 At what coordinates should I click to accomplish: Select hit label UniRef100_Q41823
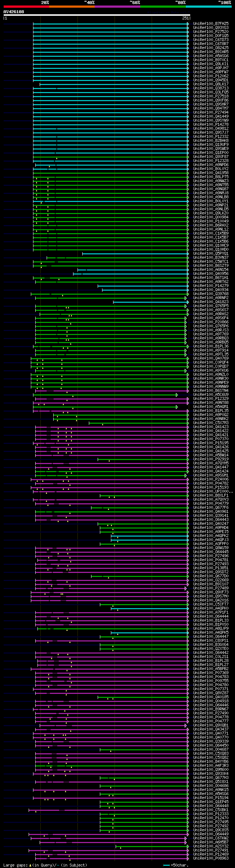(x=211, y=302)
